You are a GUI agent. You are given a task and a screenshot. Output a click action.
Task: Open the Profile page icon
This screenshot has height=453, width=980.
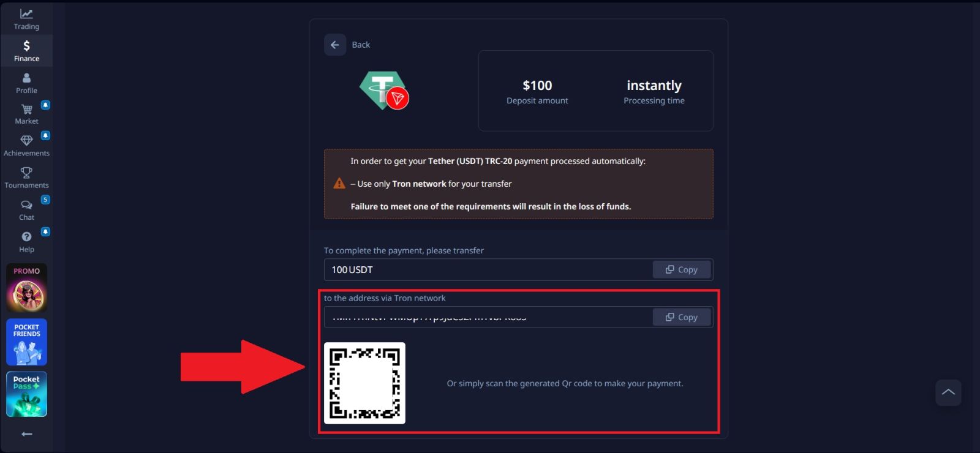click(x=26, y=78)
